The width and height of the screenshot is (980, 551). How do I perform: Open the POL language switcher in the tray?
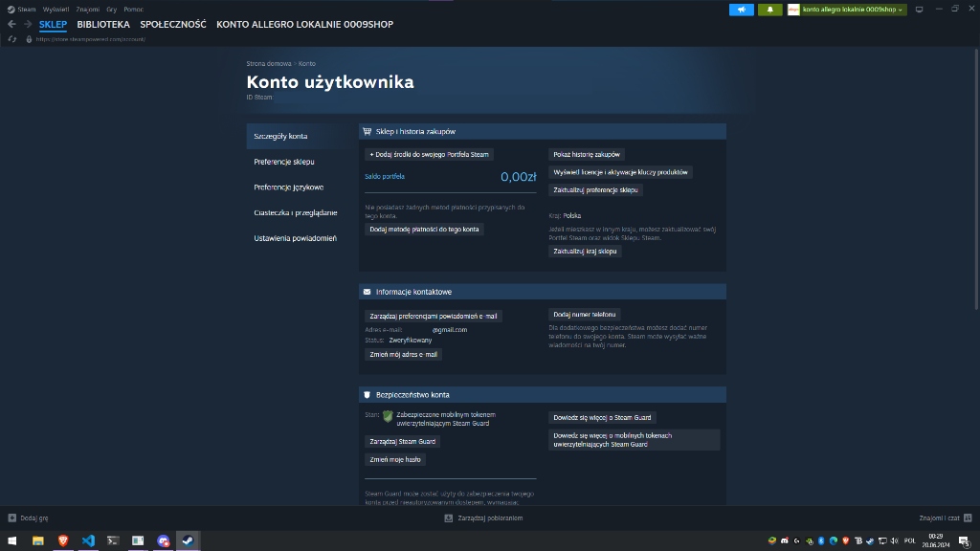(x=909, y=540)
